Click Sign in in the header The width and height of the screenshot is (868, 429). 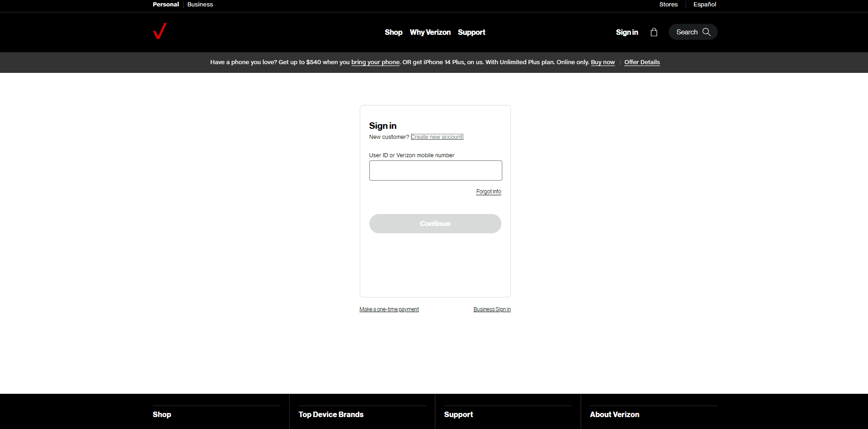[x=627, y=33]
